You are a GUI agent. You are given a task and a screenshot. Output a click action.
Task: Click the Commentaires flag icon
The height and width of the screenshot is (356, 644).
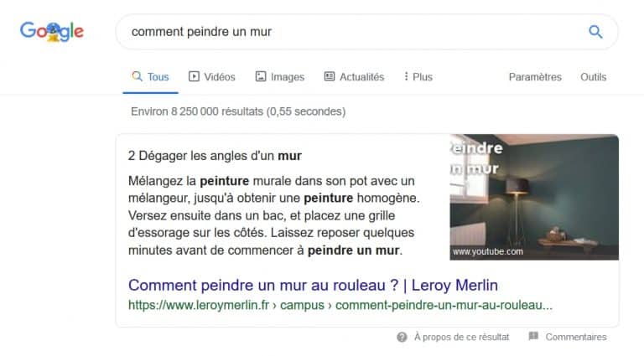(x=533, y=337)
